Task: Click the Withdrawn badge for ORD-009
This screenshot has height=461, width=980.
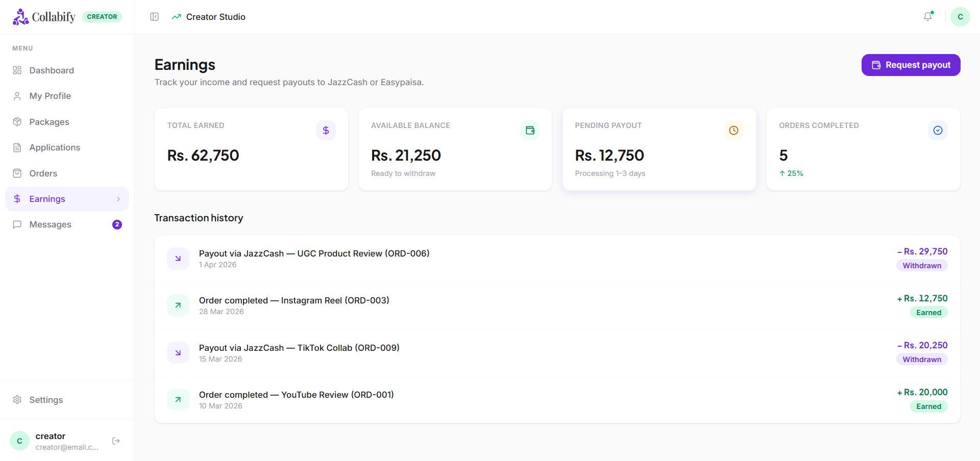Action: tap(922, 360)
